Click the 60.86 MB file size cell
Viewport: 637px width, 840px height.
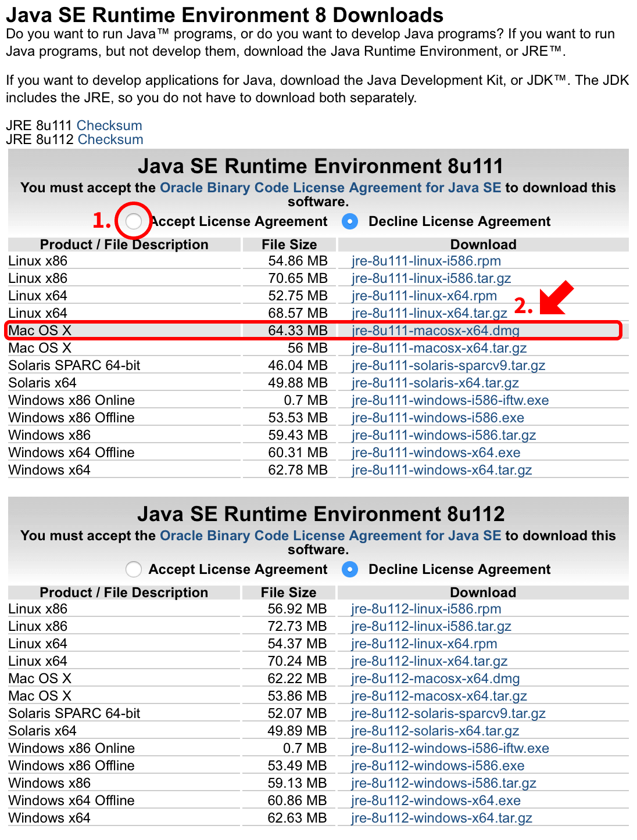click(298, 800)
